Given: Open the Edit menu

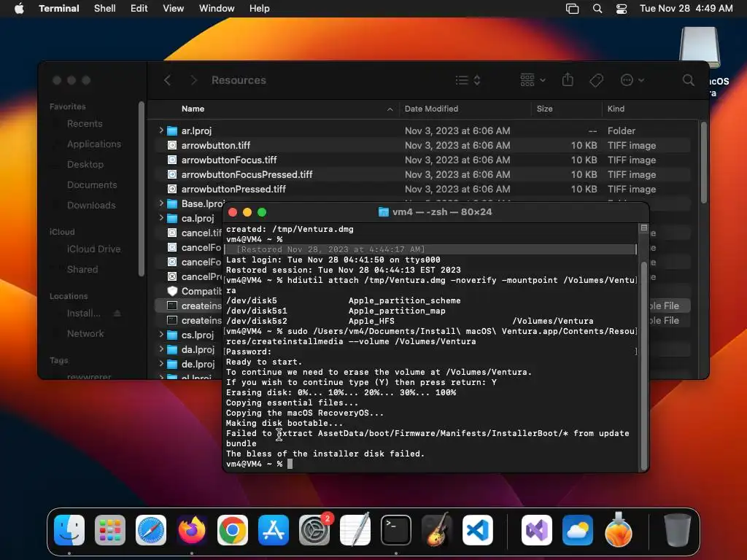Looking at the screenshot, I should click(x=139, y=9).
